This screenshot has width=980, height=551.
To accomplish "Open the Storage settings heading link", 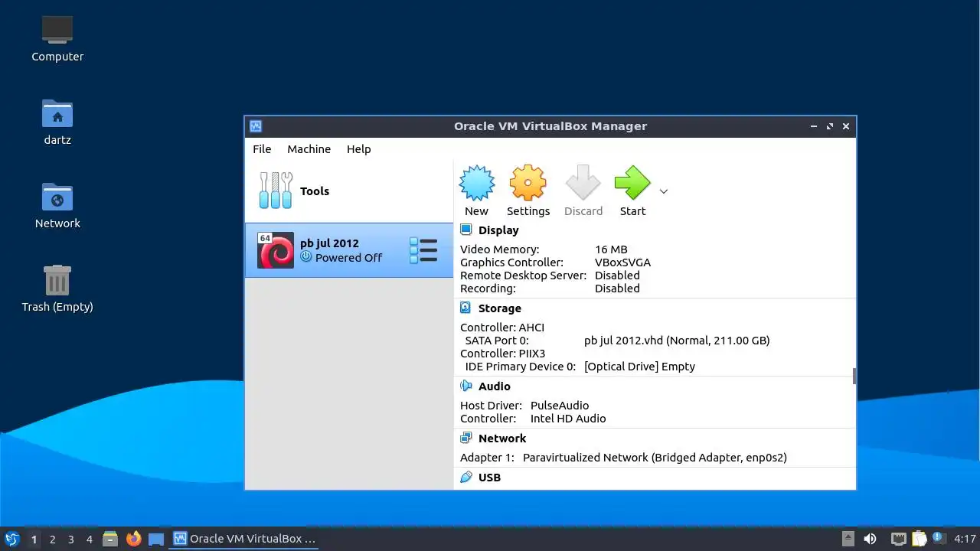I will [500, 308].
